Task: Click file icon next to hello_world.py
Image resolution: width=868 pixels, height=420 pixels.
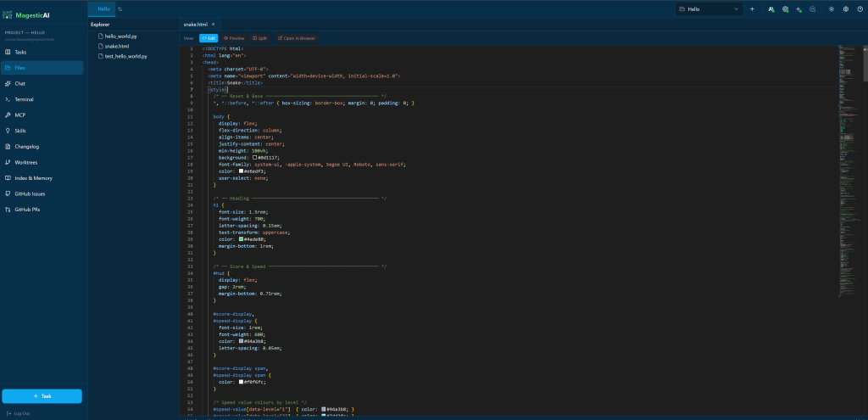Action: pyautogui.click(x=100, y=36)
